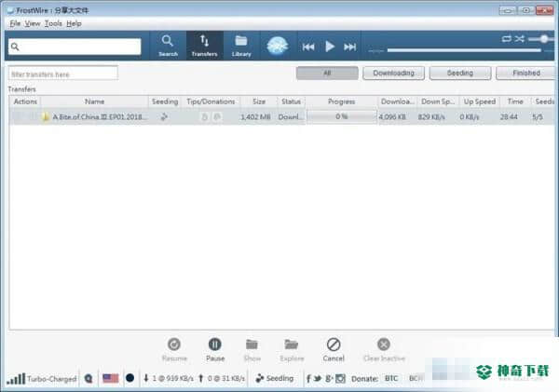
Task: Open the Instagram icon in status bar
Action: point(340,378)
